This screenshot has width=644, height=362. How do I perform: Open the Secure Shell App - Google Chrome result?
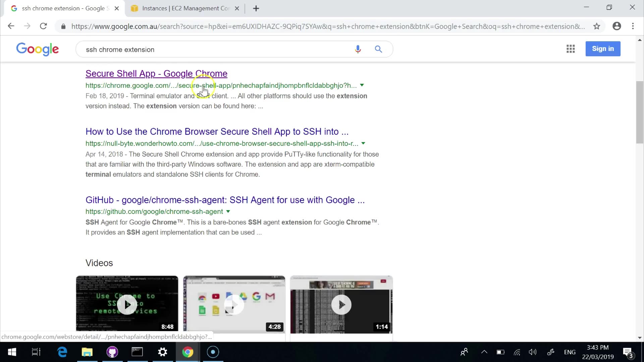pyautogui.click(x=156, y=73)
